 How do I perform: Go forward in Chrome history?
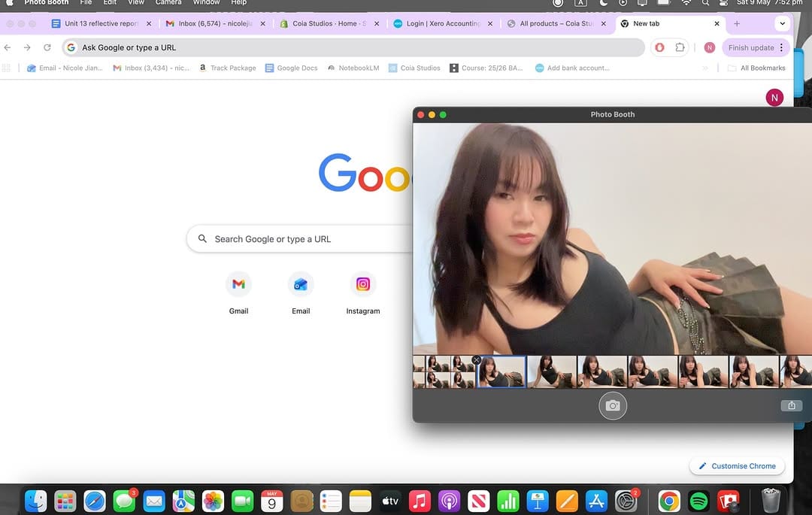27,47
